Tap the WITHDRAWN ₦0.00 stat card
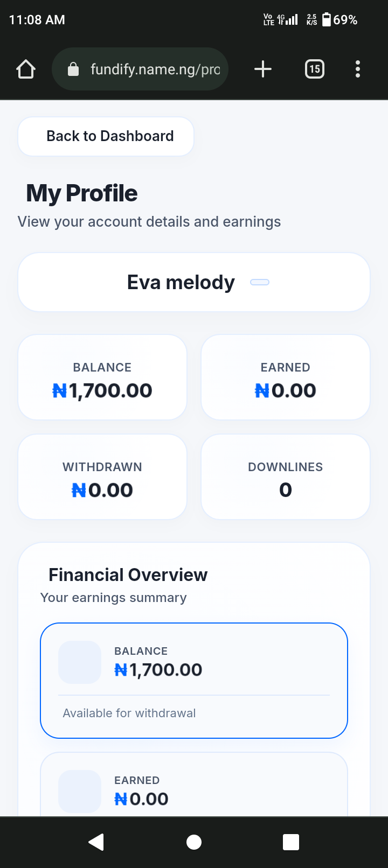The image size is (388, 868). tap(102, 477)
